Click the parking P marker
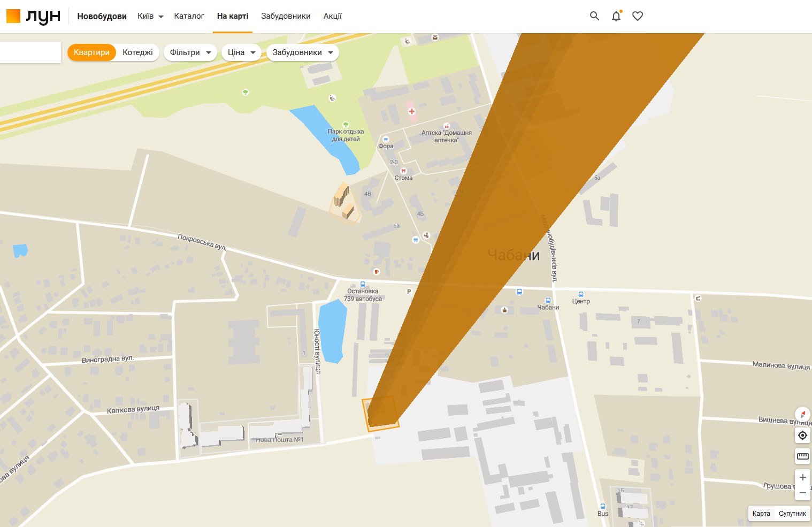812x527 pixels. (x=409, y=292)
